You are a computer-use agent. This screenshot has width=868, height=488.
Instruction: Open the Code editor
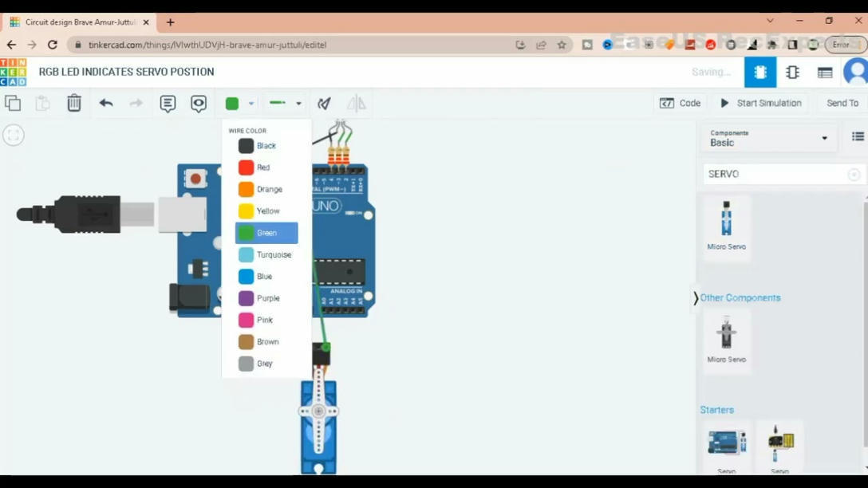[681, 103]
